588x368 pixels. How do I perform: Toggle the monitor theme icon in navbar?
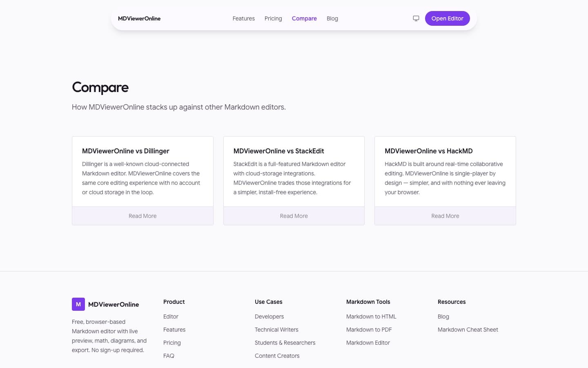pyautogui.click(x=416, y=18)
